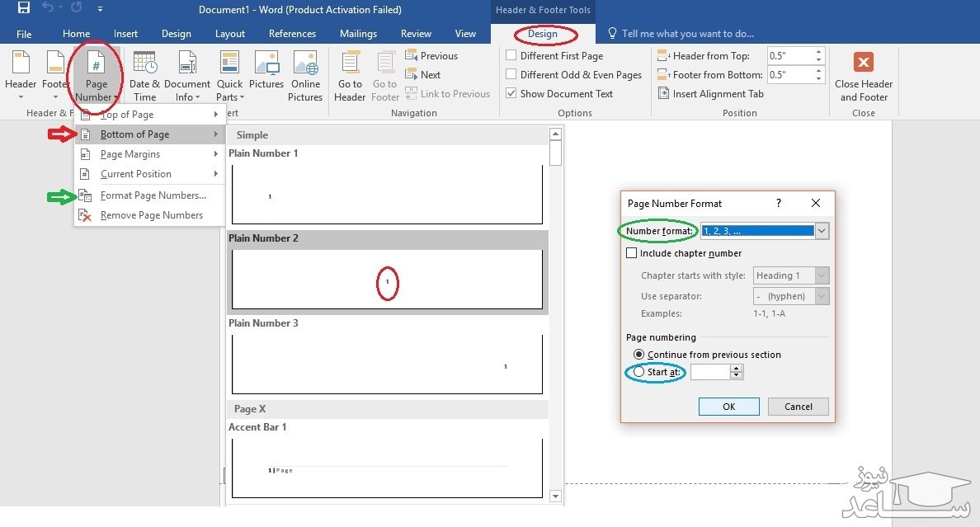Choose Format Page Numbers menu item
Viewport: 980px width, 527px height.
pos(153,195)
